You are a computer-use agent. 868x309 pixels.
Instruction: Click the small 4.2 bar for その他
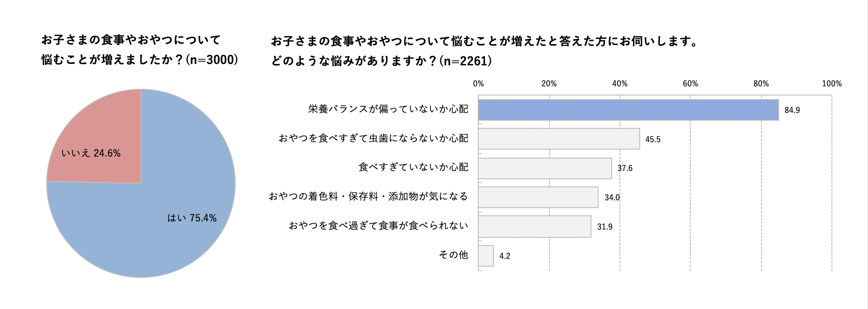[x=486, y=256]
